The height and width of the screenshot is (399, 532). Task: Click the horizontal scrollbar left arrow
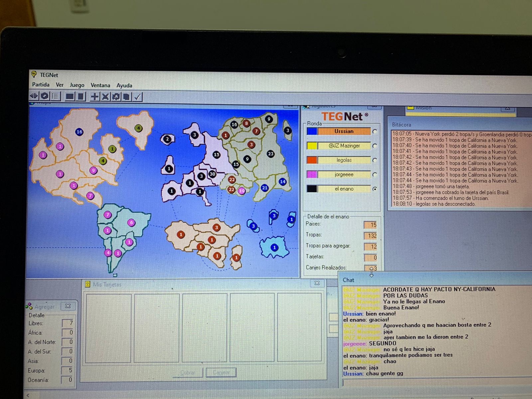[x=28, y=395]
